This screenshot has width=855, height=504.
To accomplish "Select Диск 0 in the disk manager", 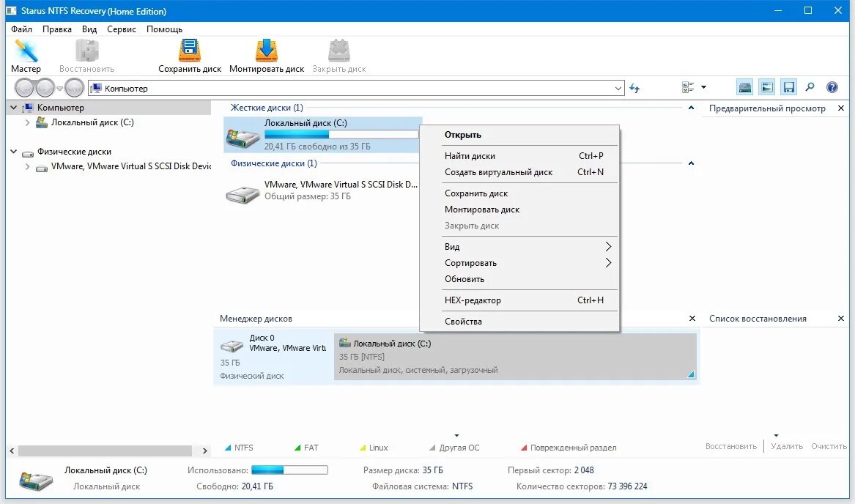I will click(273, 356).
